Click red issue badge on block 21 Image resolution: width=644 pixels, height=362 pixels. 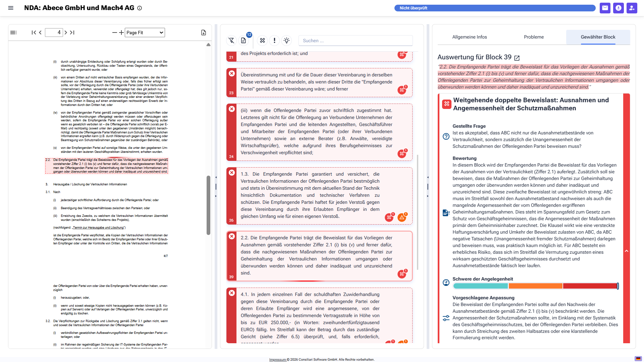pyautogui.click(x=402, y=55)
